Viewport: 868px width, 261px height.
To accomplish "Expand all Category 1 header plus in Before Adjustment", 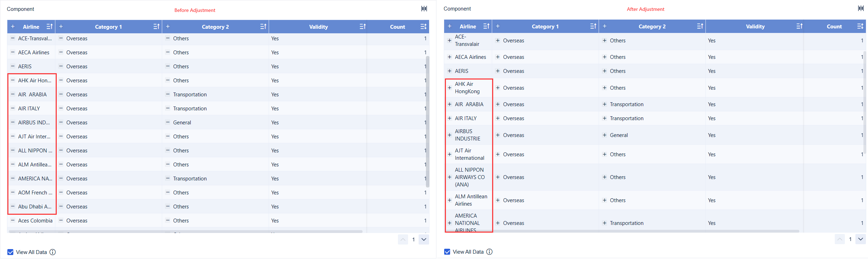I will pos(61,27).
